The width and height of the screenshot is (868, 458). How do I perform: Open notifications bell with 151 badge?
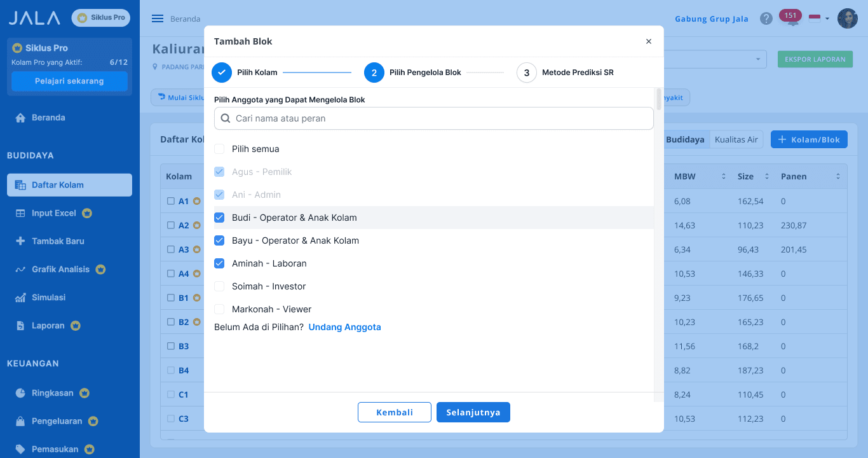[791, 18]
